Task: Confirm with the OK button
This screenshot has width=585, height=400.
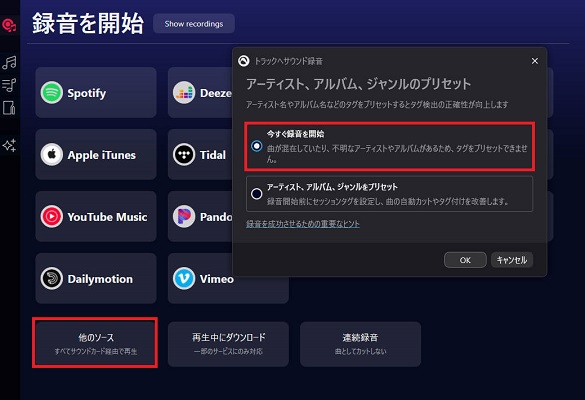Action: [465, 260]
